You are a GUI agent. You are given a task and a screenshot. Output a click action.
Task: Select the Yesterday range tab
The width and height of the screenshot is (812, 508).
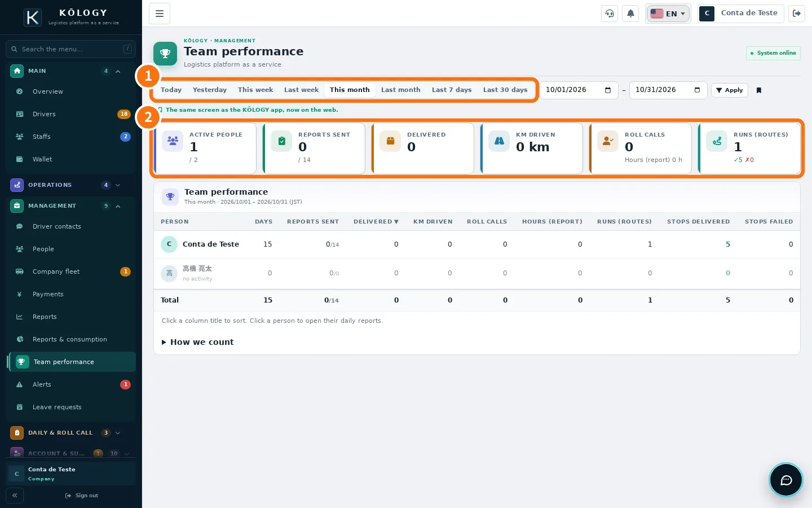[209, 90]
